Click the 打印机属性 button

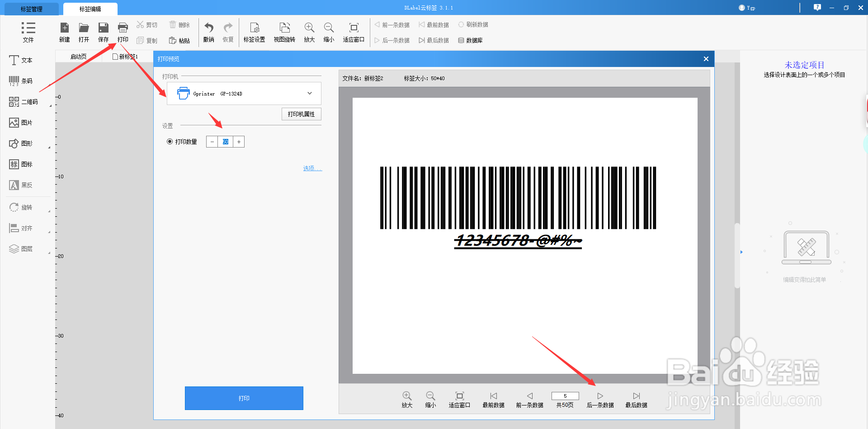tap(302, 114)
